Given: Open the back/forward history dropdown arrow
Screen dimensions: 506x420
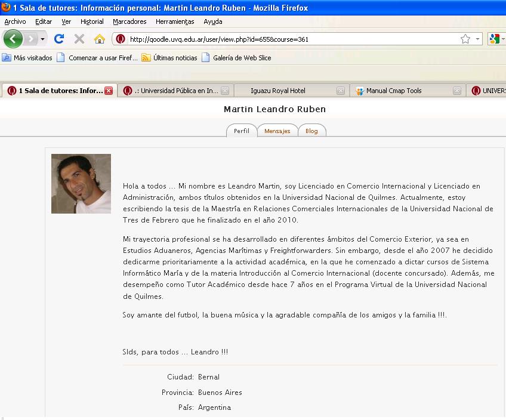Looking at the screenshot, I should coord(42,39).
